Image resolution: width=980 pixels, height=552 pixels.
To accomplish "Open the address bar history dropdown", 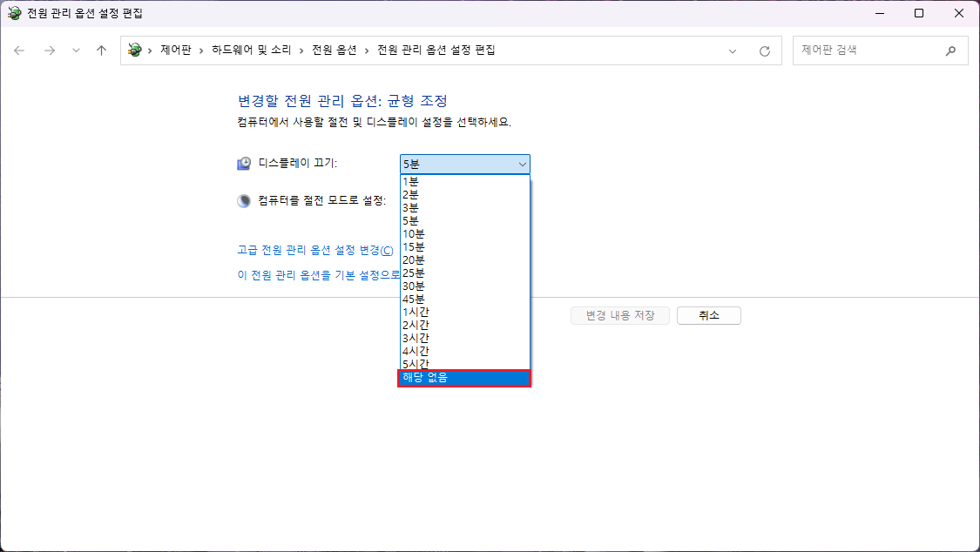I will click(732, 50).
